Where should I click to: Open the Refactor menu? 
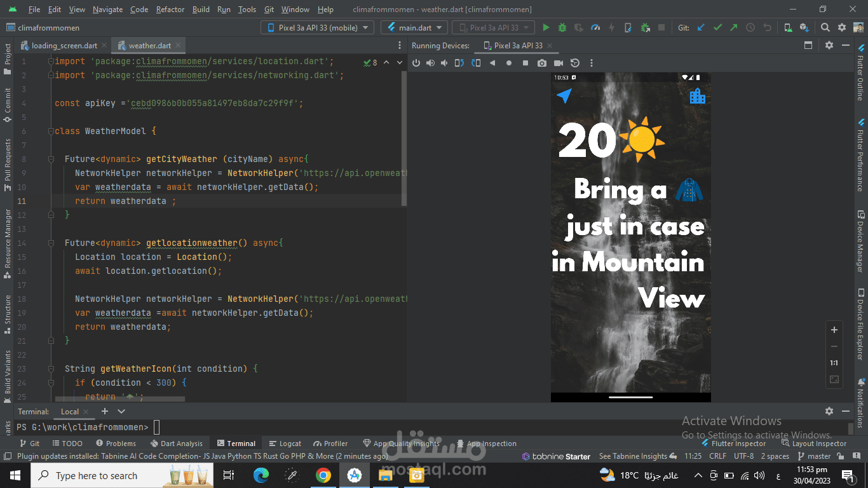[170, 10]
